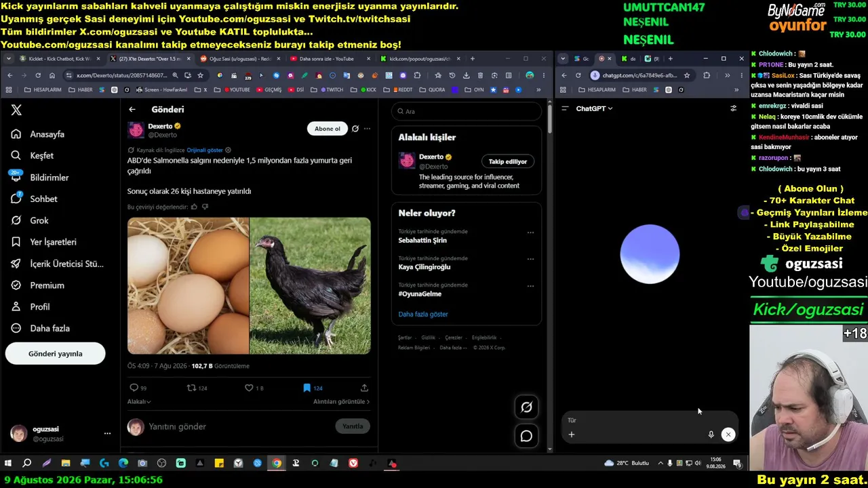Click the Yanıtla button
The height and width of the screenshot is (488, 868).
(x=353, y=426)
